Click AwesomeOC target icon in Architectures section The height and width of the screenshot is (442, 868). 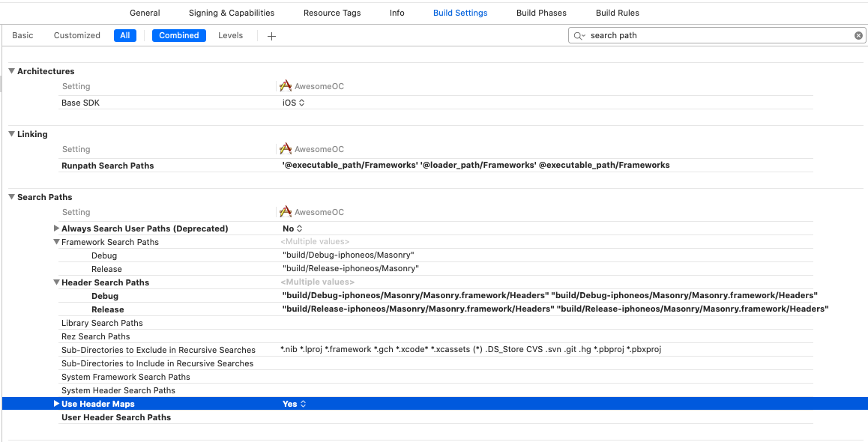tap(285, 85)
